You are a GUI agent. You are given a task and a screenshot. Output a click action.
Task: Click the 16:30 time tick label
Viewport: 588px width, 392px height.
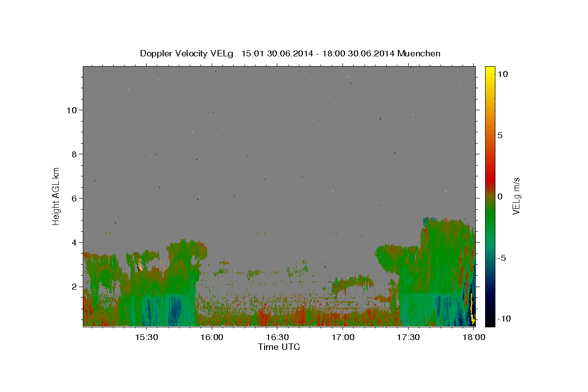click(x=277, y=337)
